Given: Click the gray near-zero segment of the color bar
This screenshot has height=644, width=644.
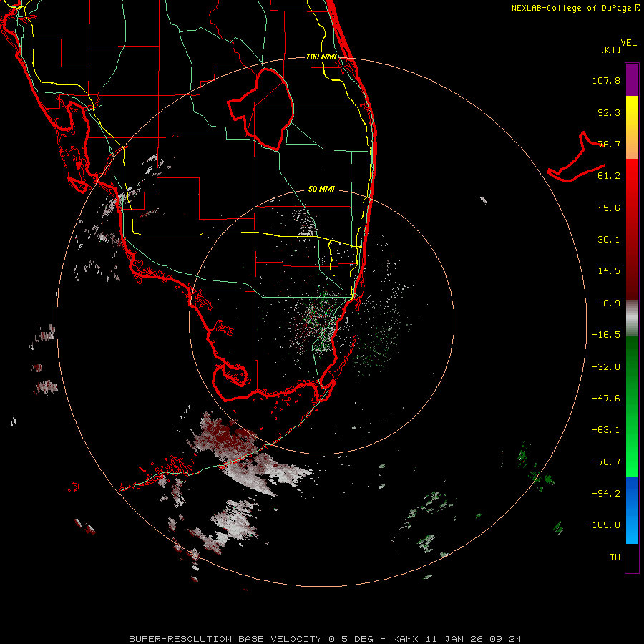Looking at the screenshot, I should click(x=632, y=318).
